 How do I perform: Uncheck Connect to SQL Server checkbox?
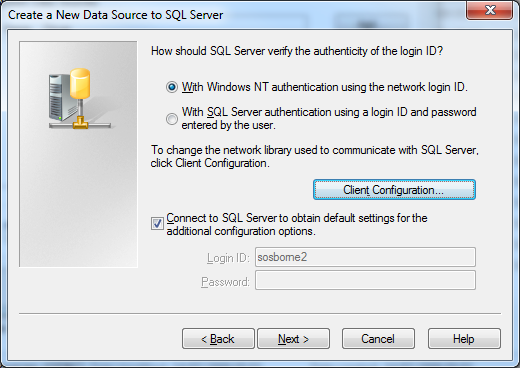[157, 223]
